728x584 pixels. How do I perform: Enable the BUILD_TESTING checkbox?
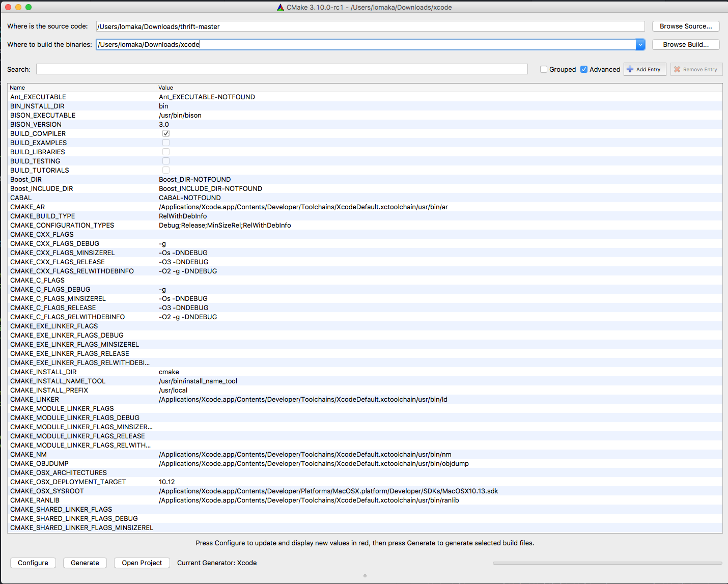pyautogui.click(x=166, y=161)
